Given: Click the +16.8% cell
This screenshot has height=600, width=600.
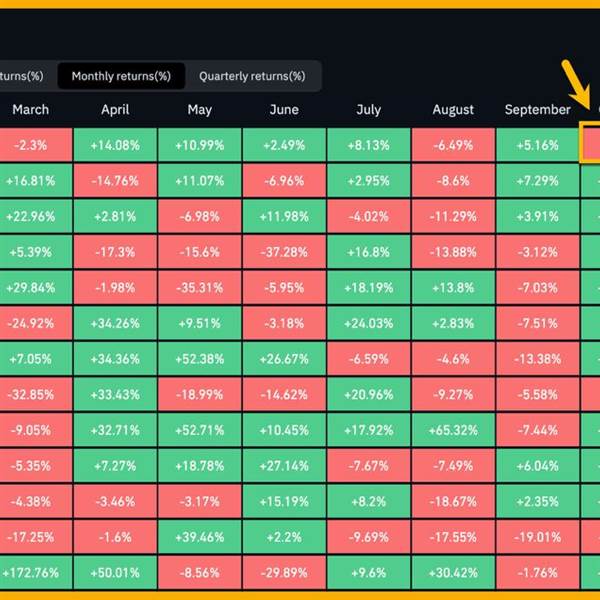Looking at the screenshot, I should 369,251.
